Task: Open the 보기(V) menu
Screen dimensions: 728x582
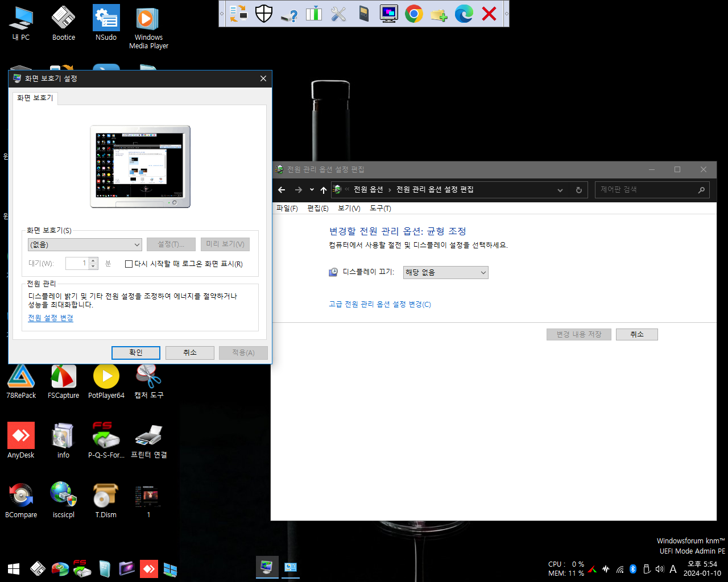Action: tap(349, 209)
